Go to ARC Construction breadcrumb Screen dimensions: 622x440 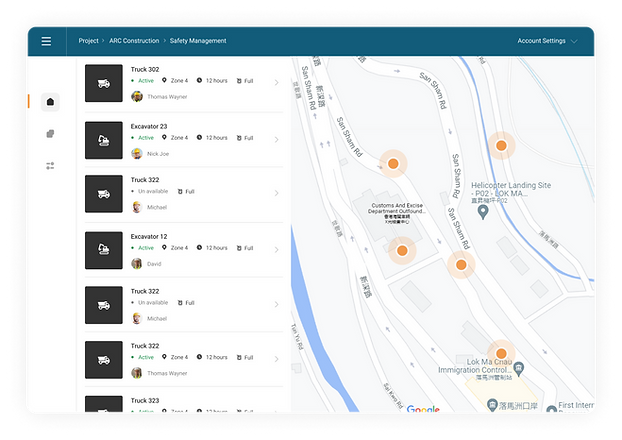(x=134, y=40)
